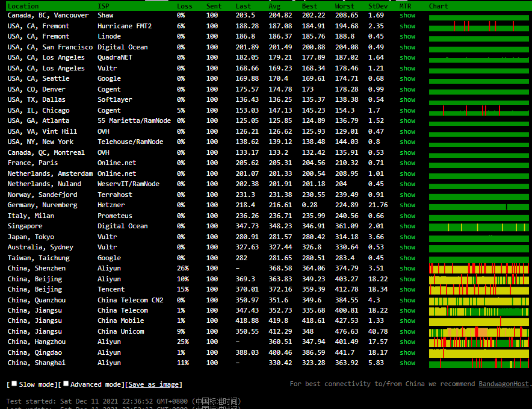Click the Jiangsu China Unicom latency chart
Image resolution: width=532 pixels, height=409 pixels.
(478, 331)
